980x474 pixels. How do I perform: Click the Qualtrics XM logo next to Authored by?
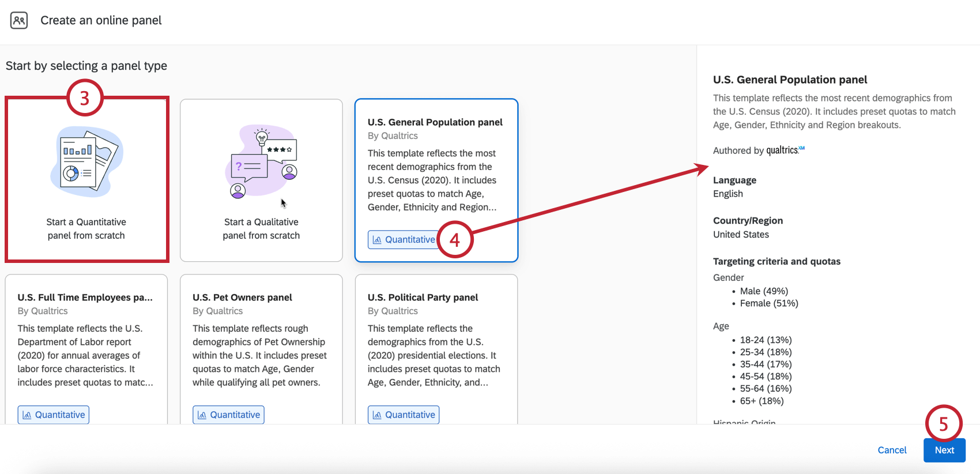click(785, 151)
